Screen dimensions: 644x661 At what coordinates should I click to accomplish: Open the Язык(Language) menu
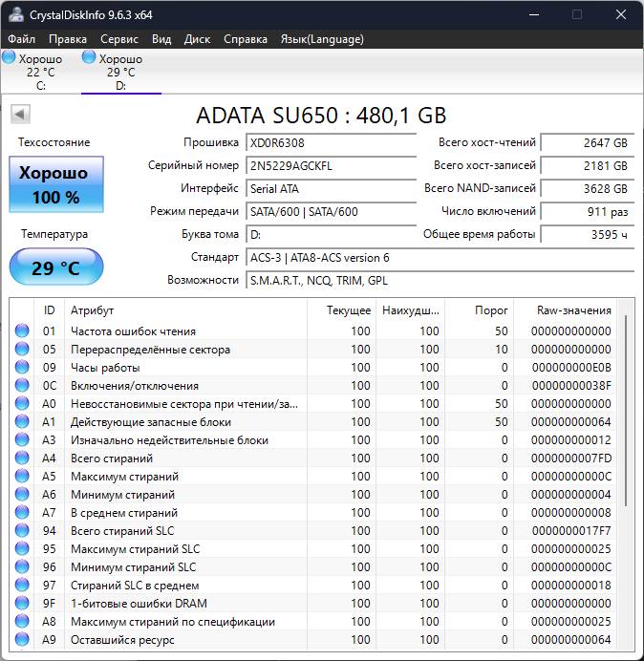click(322, 39)
